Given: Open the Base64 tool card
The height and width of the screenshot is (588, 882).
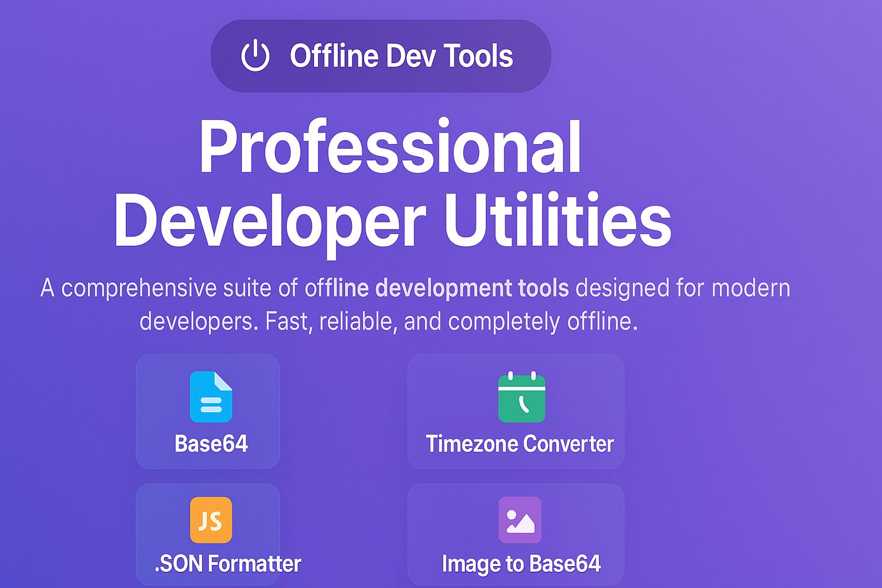Looking at the screenshot, I should (x=208, y=411).
